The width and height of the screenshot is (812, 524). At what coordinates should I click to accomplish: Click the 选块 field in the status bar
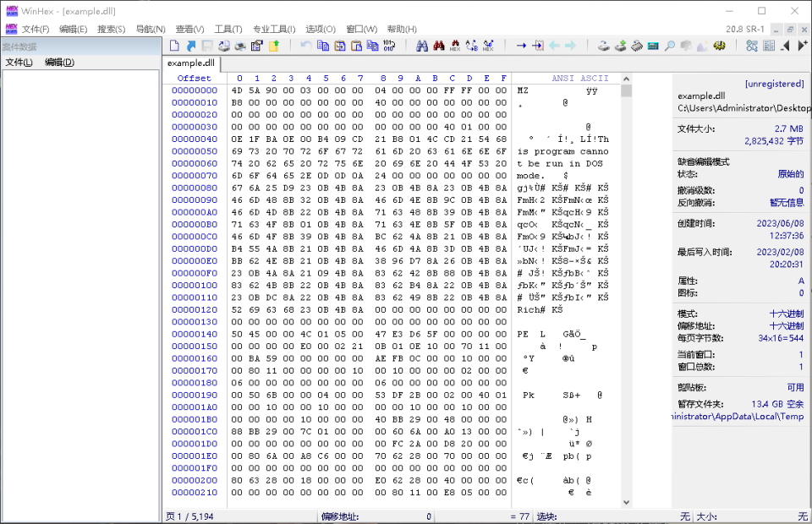614,516
